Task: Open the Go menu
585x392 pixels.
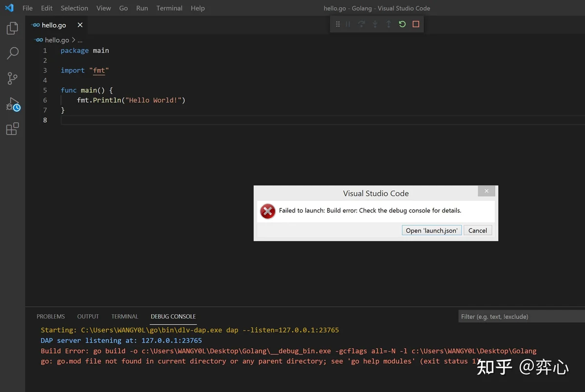Action: tap(124, 8)
